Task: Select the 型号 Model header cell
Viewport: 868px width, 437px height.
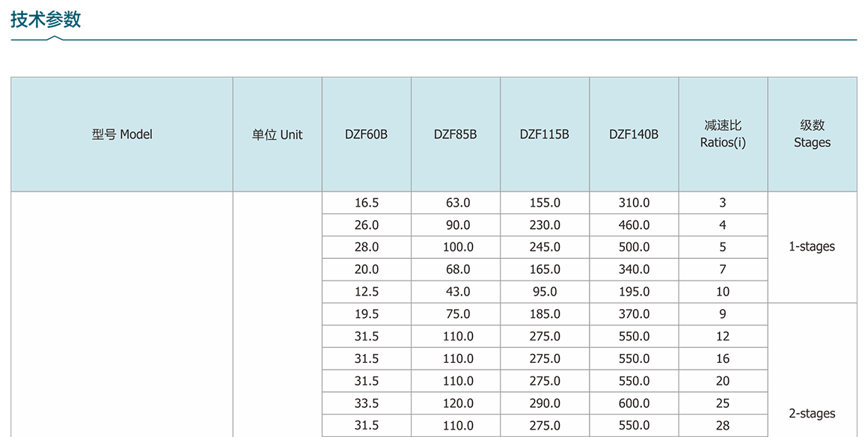Action: coord(122,135)
